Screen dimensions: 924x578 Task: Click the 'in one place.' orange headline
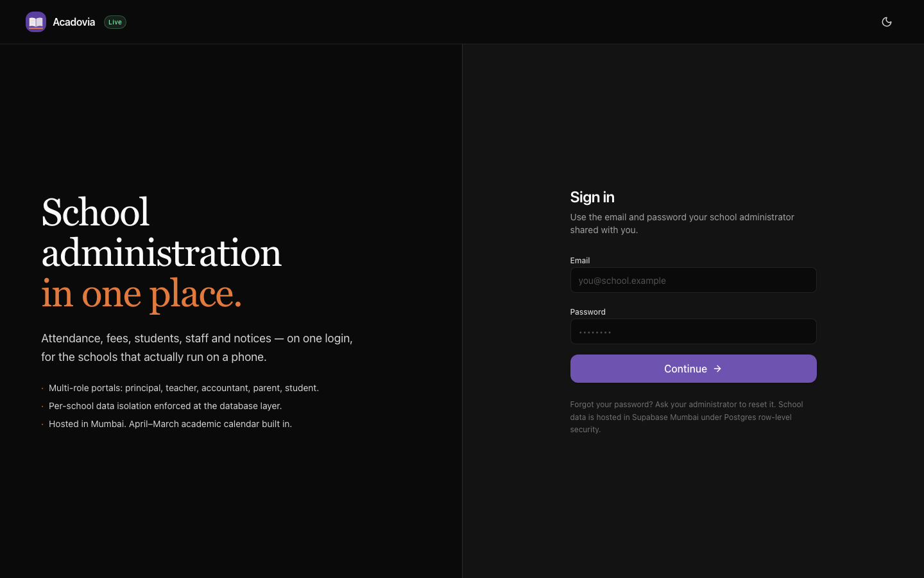point(142,293)
